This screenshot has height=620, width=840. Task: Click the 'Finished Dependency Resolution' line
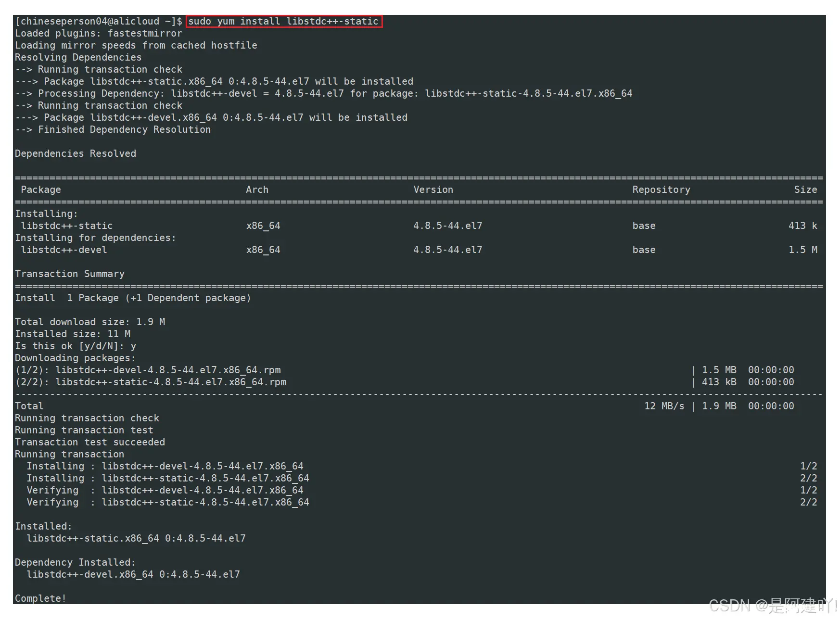click(113, 129)
